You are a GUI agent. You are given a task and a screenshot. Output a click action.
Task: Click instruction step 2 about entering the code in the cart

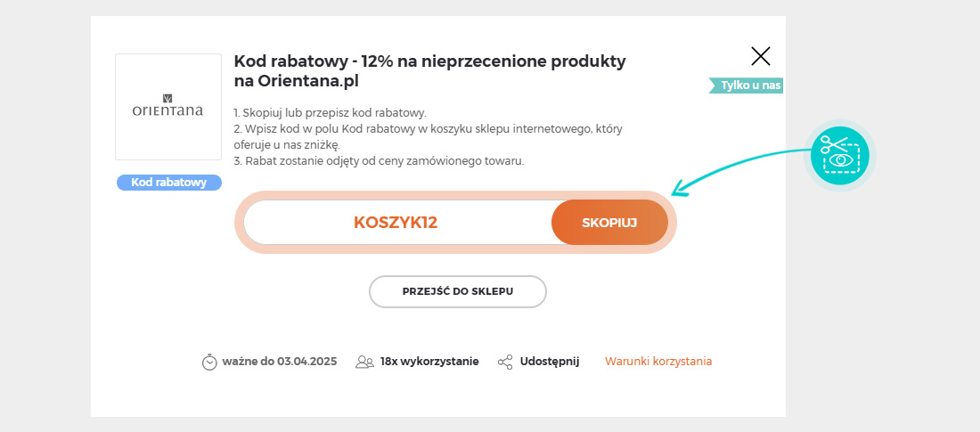[x=429, y=137]
